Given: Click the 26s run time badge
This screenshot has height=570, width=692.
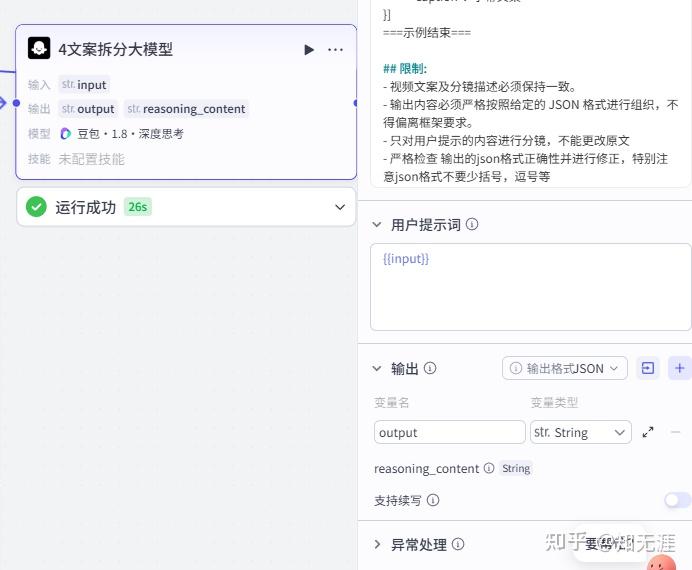Looking at the screenshot, I should tap(138, 207).
